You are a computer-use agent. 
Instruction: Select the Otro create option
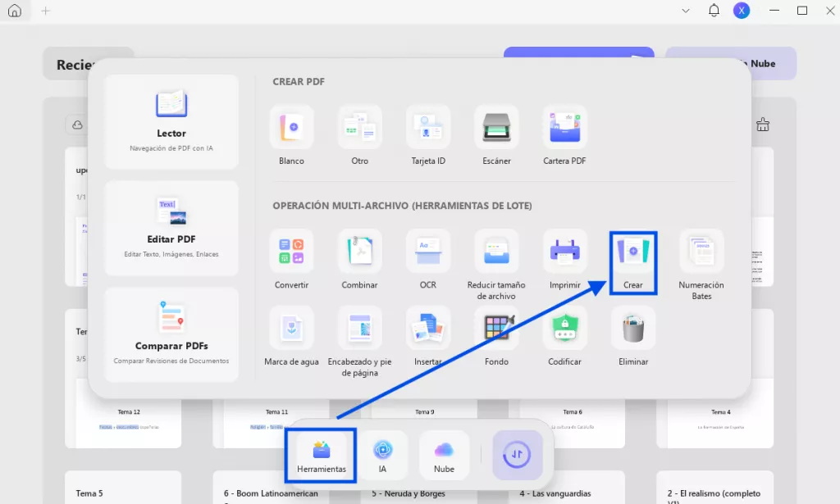pyautogui.click(x=359, y=135)
